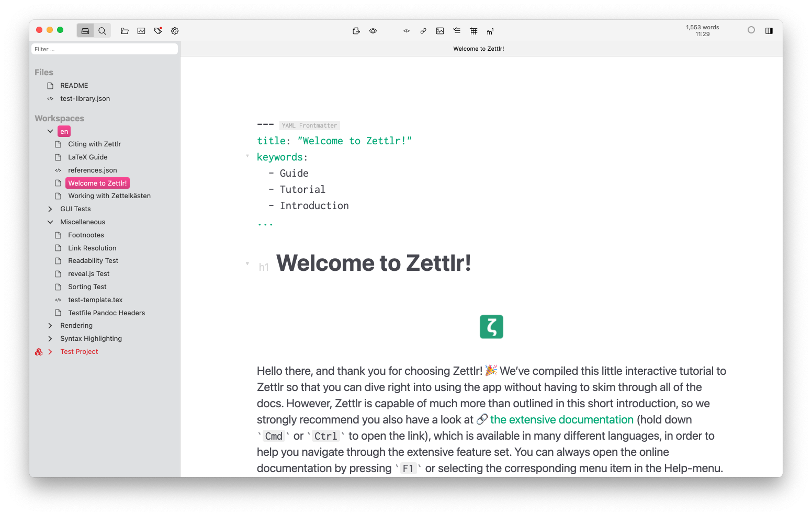Screen dimensions: 812x516
Task: Collapse the Miscellaneous folder
Action: (x=50, y=222)
